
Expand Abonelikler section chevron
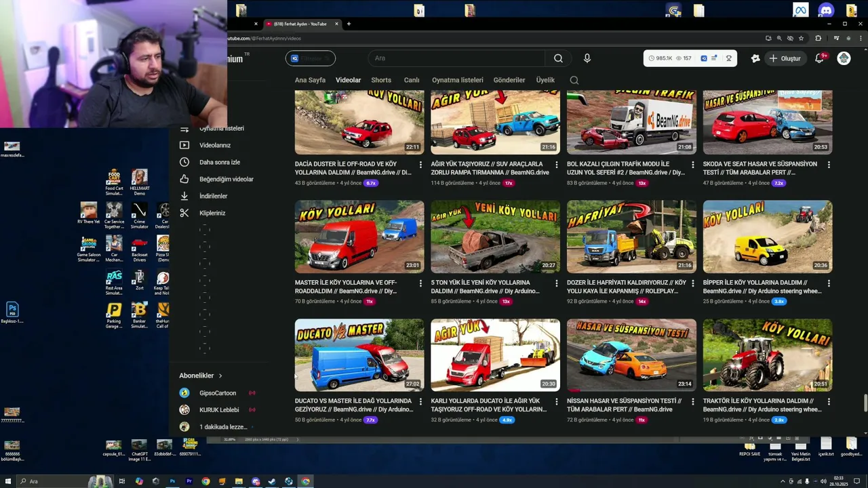pos(220,375)
